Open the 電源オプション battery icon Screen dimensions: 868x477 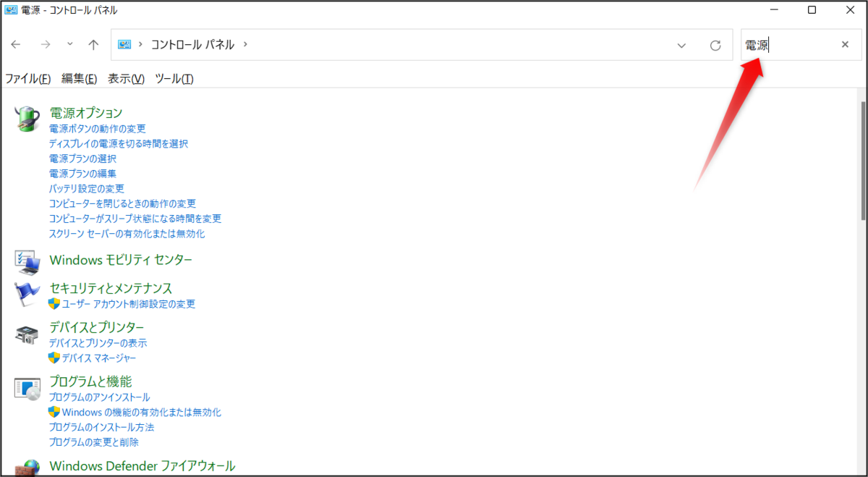pos(28,118)
